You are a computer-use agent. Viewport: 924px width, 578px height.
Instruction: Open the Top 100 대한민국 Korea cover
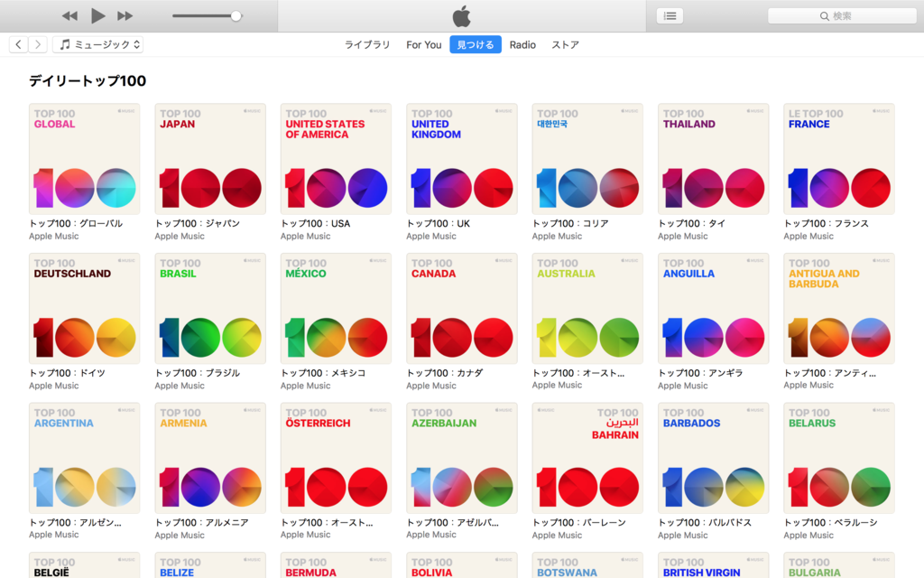point(587,159)
